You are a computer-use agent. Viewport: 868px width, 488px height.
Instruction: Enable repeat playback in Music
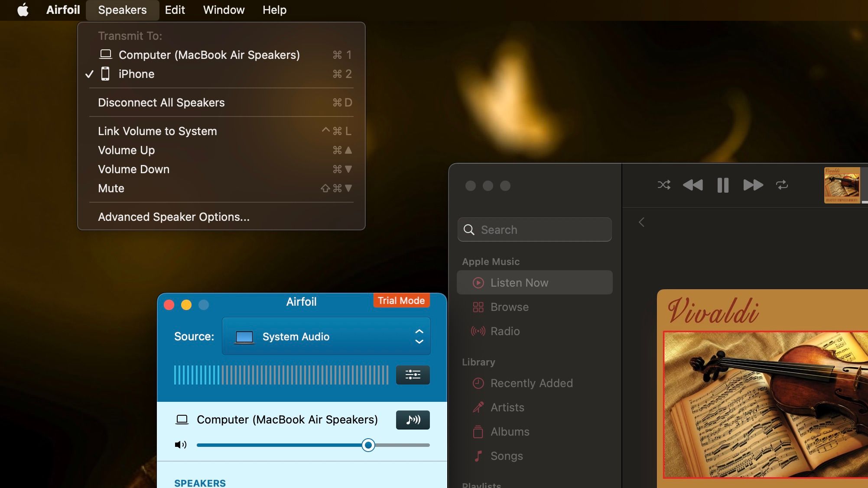tap(781, 185)
